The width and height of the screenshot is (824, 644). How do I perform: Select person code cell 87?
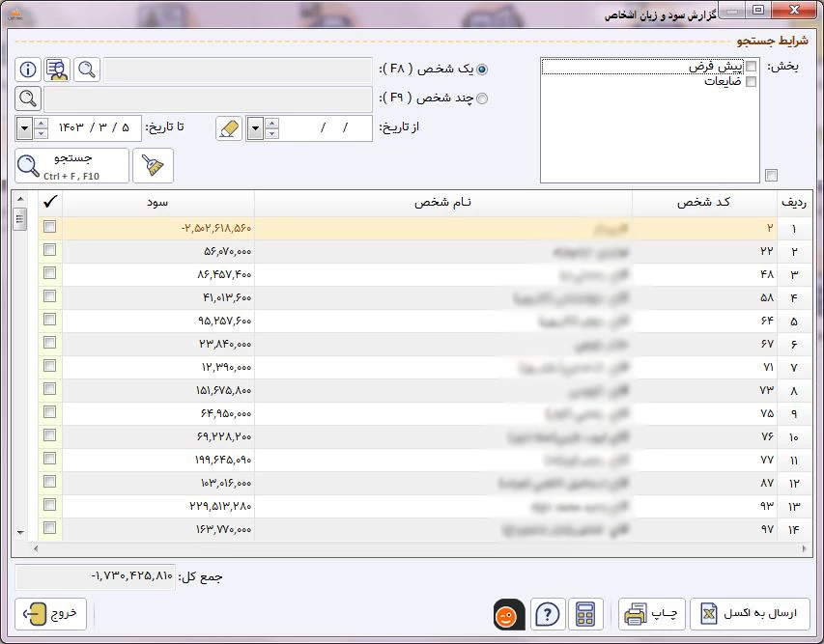coord(704,484)
